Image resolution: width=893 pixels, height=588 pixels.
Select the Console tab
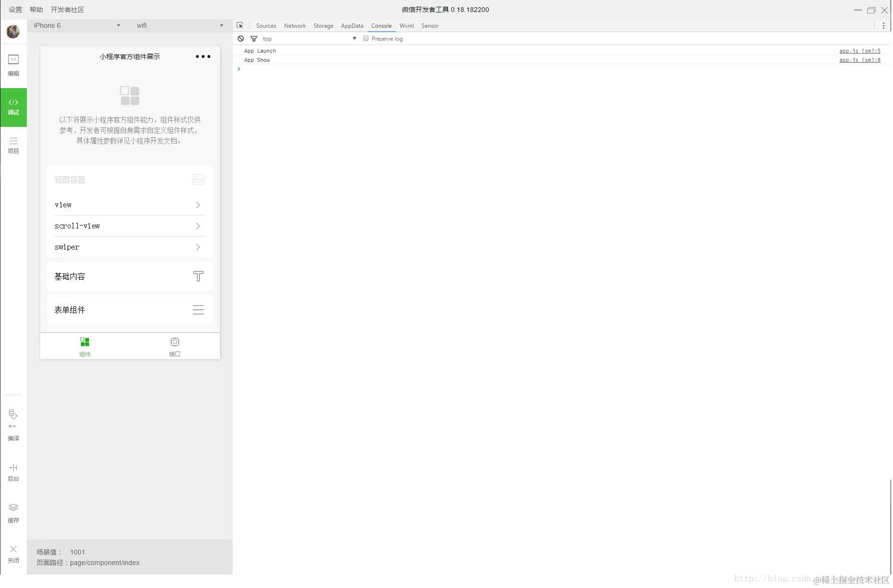[381, 26]
